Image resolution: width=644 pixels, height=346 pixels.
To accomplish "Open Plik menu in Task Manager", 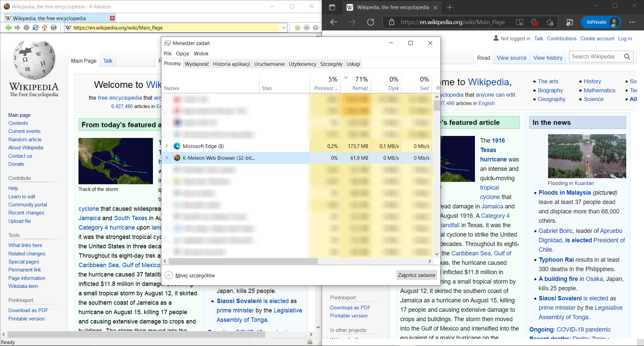I will (x=167, y=53).
